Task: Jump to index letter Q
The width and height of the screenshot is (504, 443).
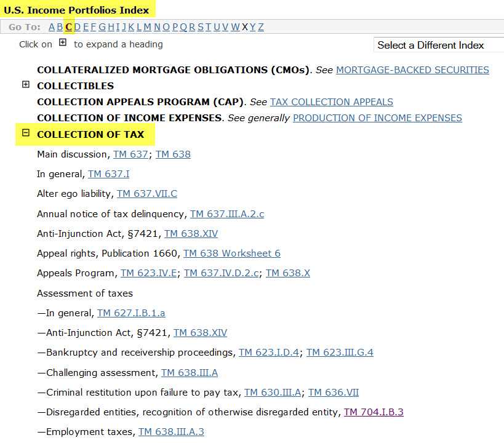Action: coord(183,27)
